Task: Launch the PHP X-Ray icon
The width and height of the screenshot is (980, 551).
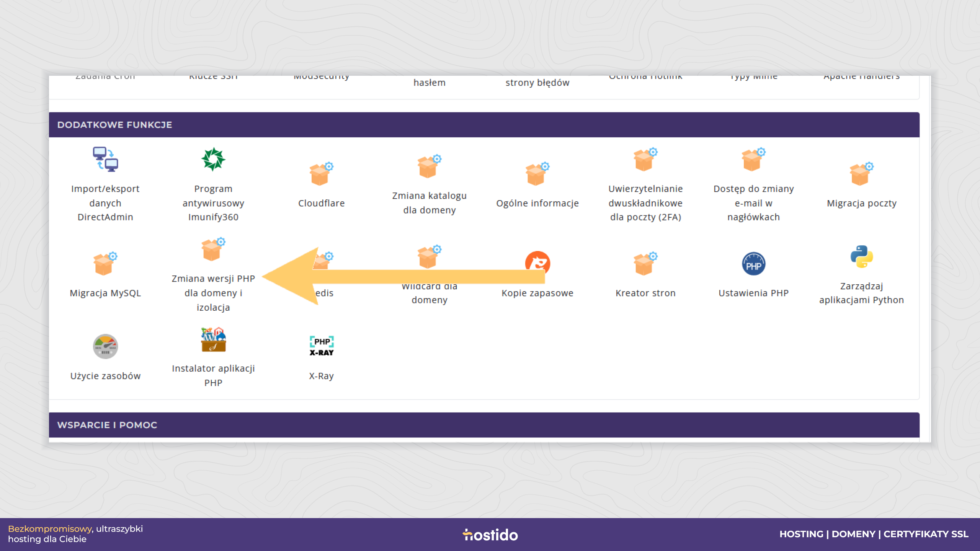Action: click(x=321, y=346)
